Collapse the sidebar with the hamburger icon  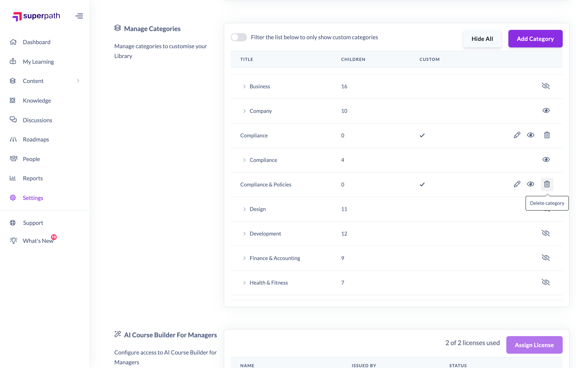coord(79,16)
